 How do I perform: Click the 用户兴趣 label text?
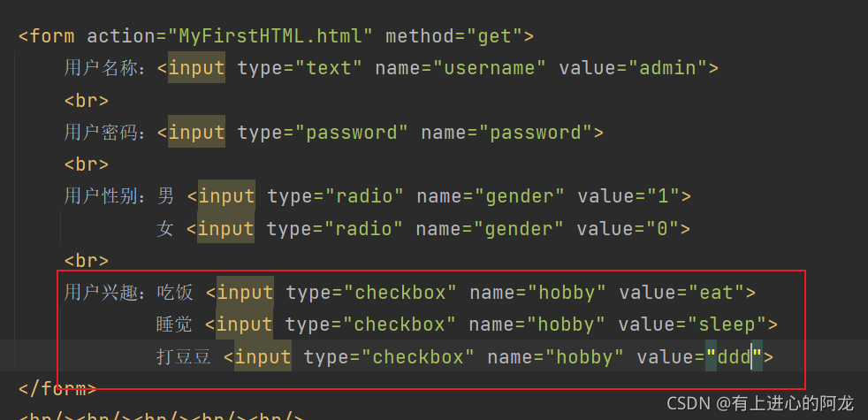100,293
